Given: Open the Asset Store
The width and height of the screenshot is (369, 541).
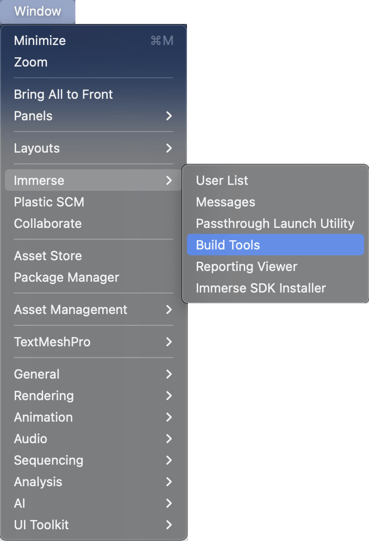Looking at the screenshot, I should click(93, 256).
